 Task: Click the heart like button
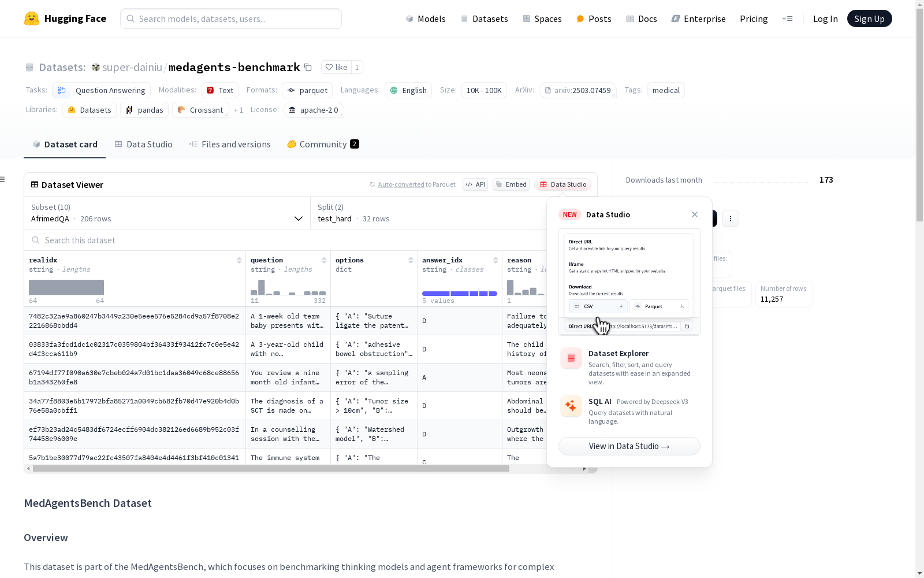336,67
